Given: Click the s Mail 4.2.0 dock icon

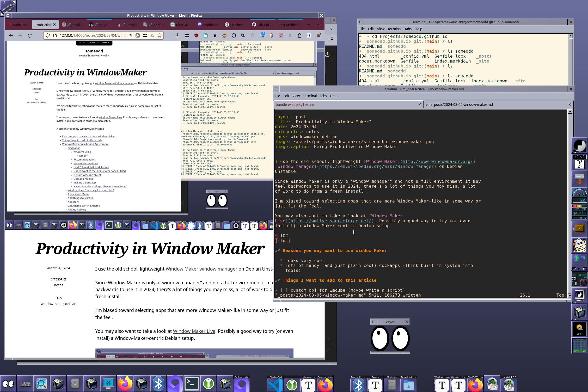Looking at the screenshot, I should [x=509, y=384].
